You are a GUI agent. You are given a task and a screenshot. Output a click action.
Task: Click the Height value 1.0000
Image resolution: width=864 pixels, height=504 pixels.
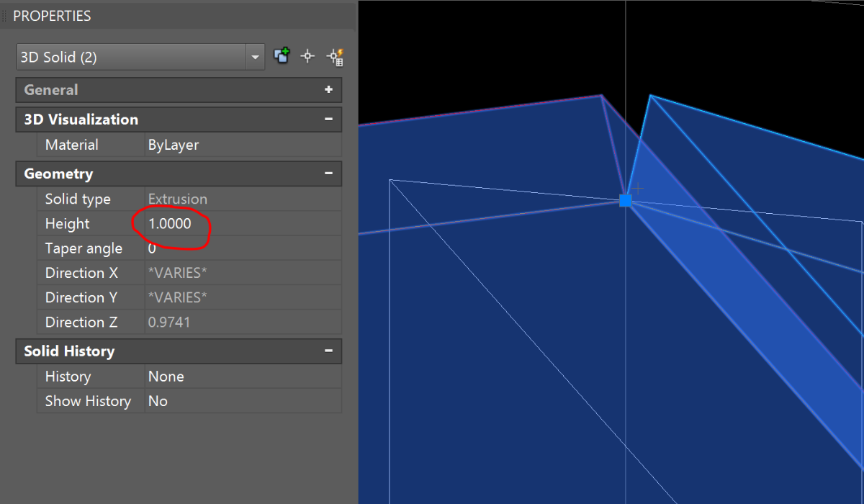(170, 224)
